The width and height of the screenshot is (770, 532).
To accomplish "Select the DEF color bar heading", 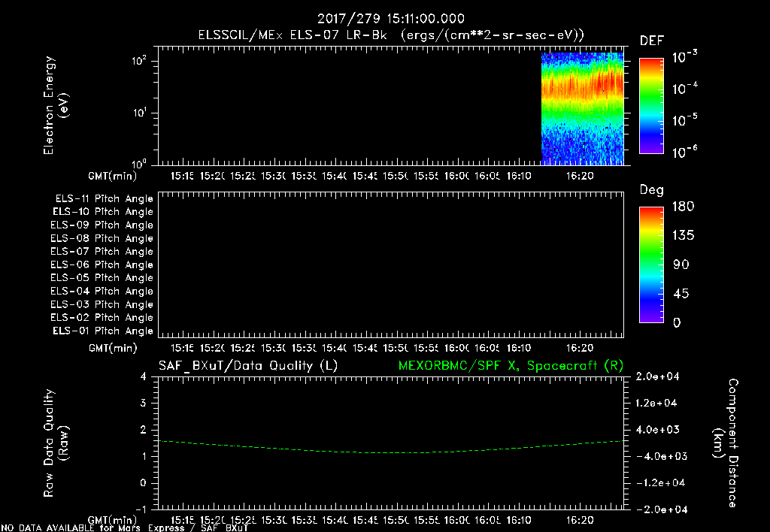I will click(652, 41).
